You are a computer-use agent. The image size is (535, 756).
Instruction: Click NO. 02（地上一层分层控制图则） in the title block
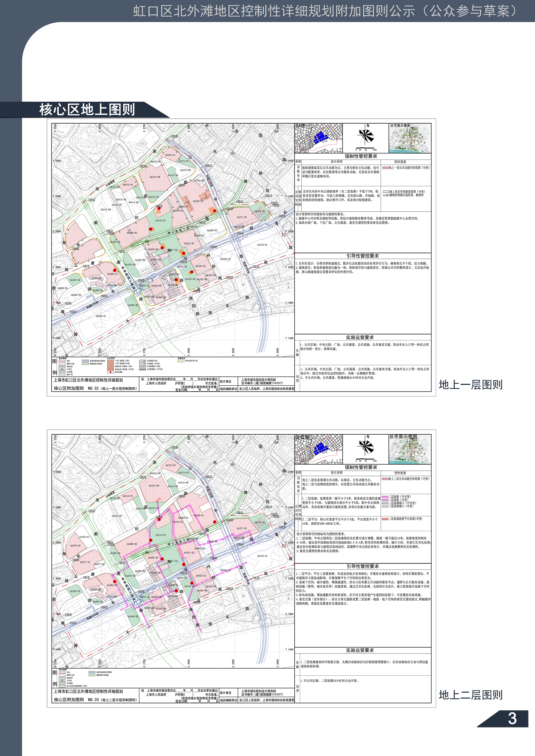112,389
